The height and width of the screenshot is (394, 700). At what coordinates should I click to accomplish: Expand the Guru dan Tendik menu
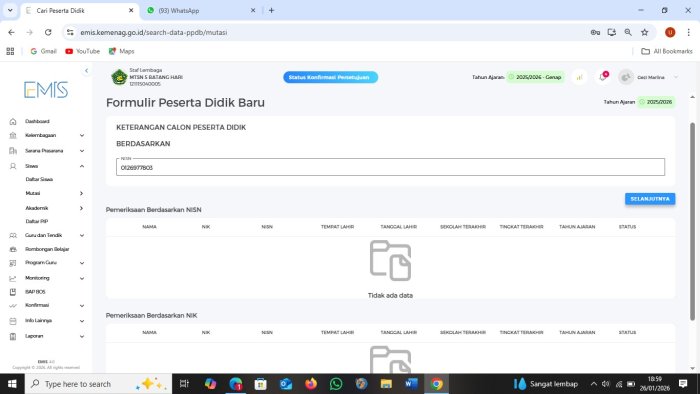pos(82,235)
